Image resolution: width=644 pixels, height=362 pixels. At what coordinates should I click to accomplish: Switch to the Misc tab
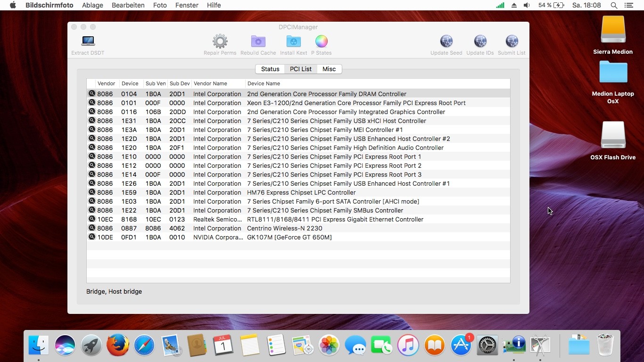(329, 69)
